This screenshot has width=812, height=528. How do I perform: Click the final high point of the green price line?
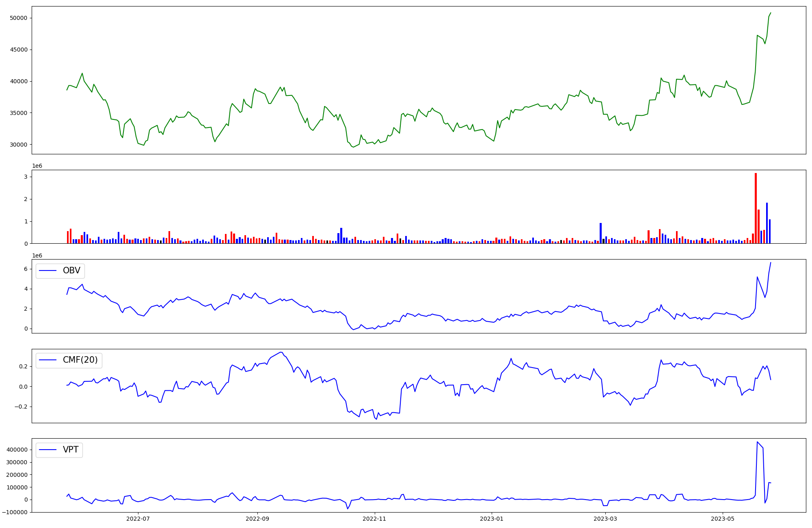(771, 13)
